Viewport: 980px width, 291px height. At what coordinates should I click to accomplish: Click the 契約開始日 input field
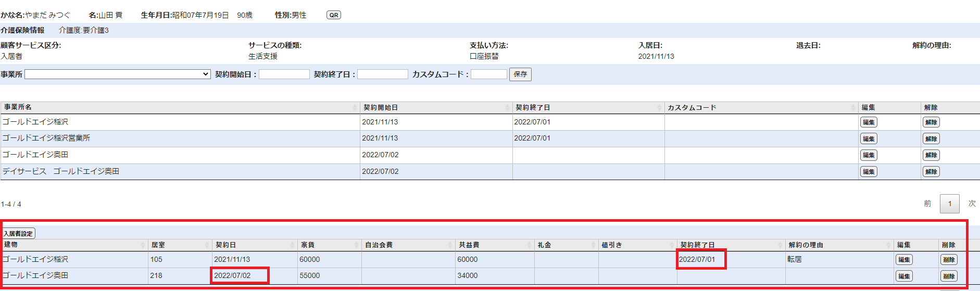click(x=284, y=74)
